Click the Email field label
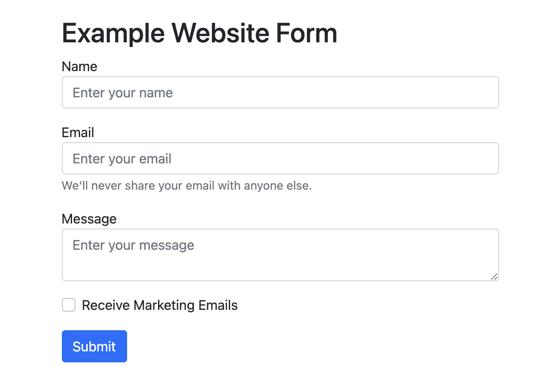 [x=78, y=133]
